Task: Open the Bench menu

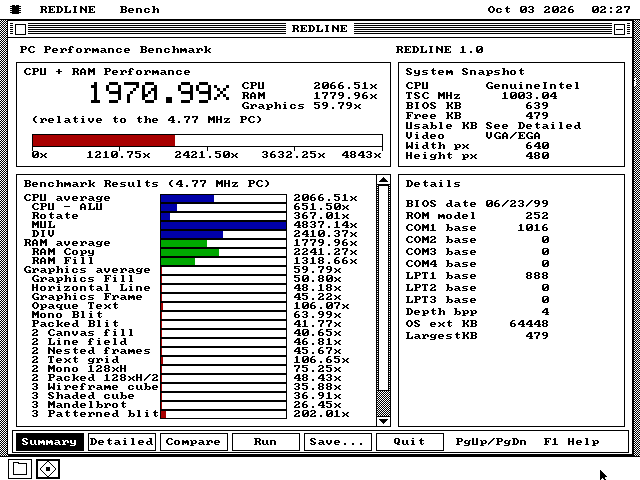Action: pyautogui.click(x=140, y=9)
